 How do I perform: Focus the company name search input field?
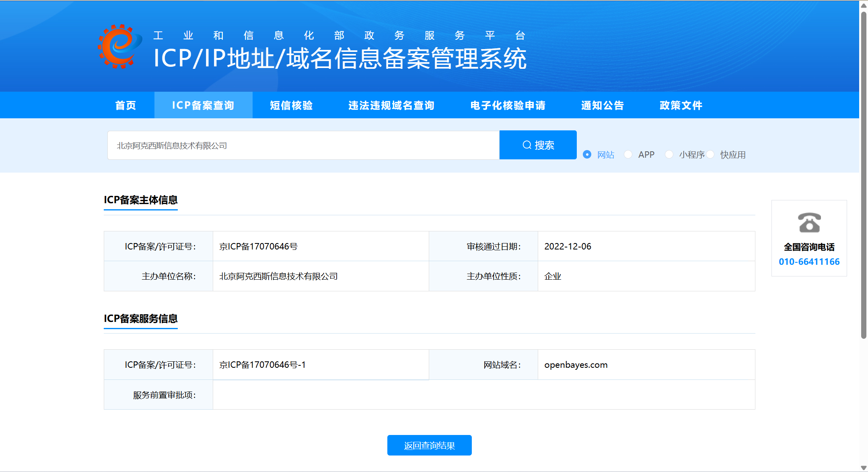click(304, 145)
